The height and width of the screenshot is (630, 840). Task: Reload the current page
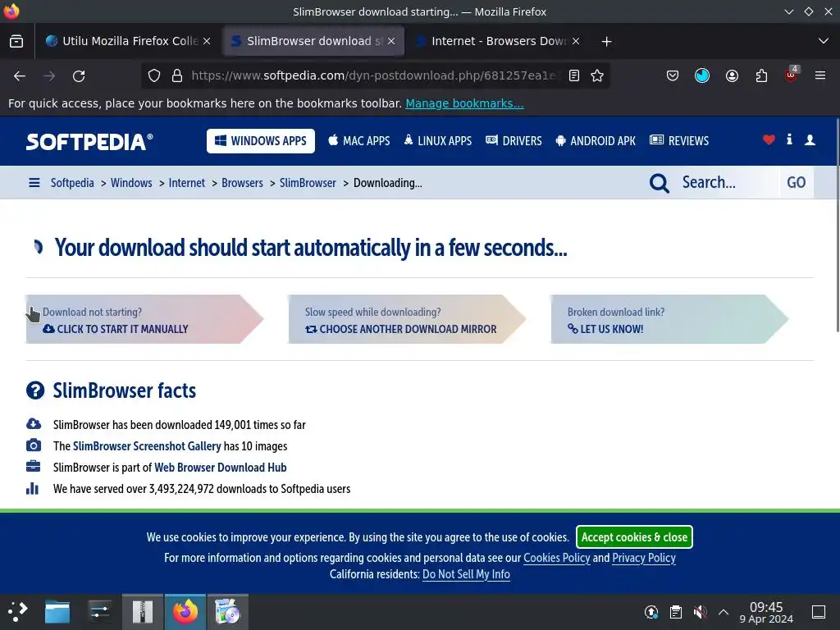pyautogui.click(x=79, y=76)
